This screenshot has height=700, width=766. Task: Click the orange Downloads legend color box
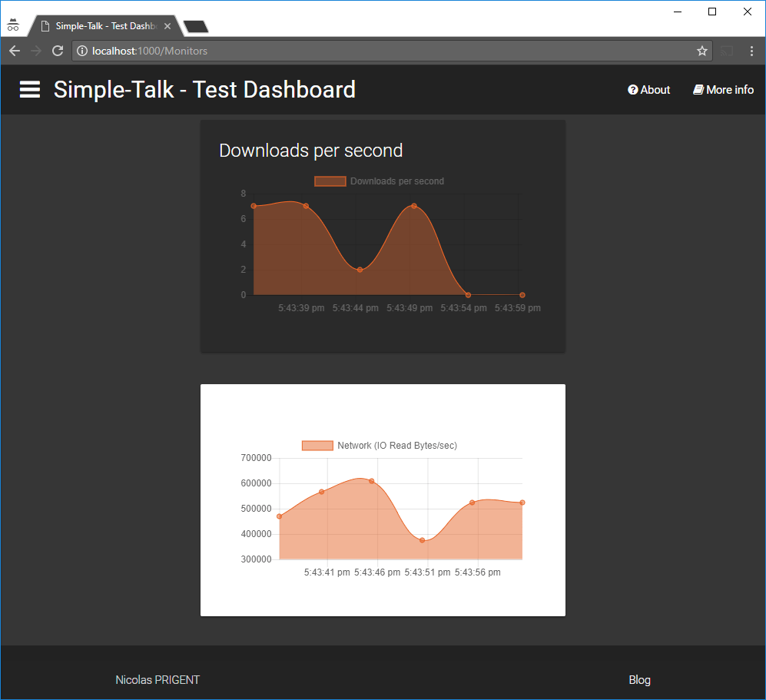click(x=330, y=181)
